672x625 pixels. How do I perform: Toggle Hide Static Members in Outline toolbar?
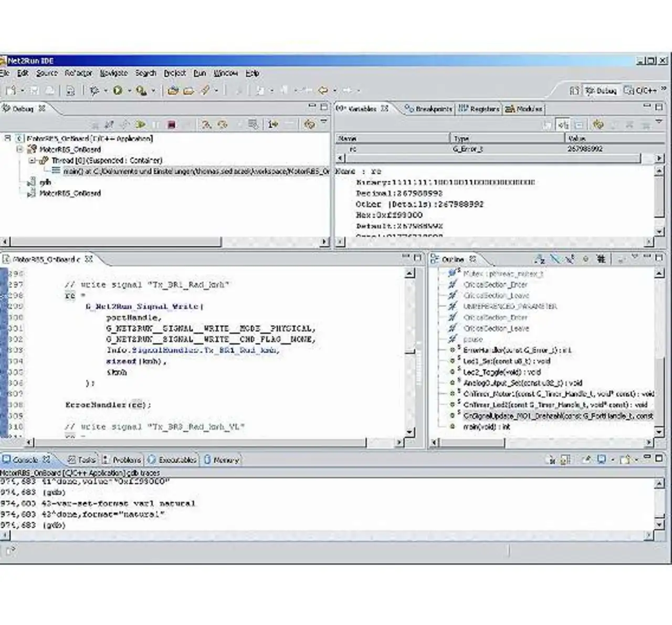[x=570, y=259]
